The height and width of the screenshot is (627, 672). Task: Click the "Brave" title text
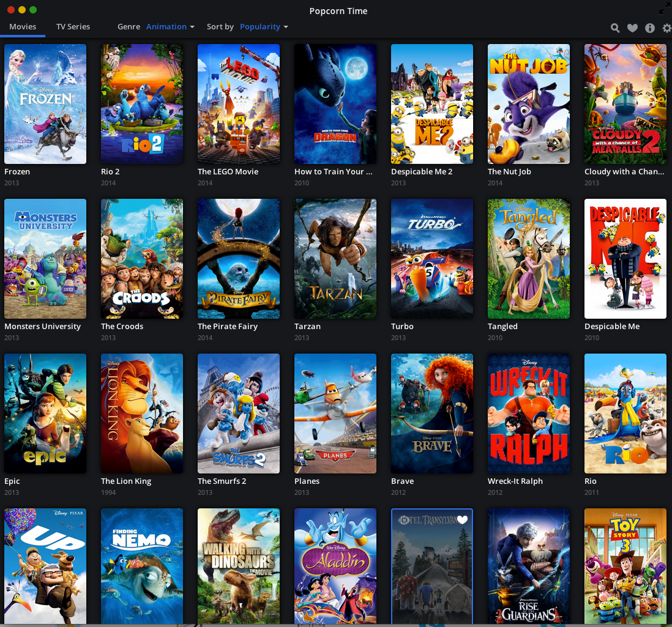403,481
